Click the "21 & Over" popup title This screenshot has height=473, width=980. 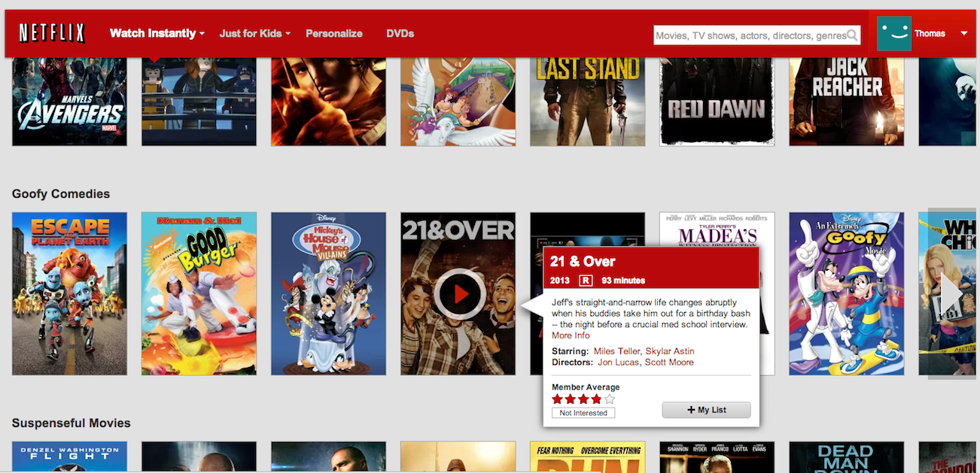click(583, 262)
